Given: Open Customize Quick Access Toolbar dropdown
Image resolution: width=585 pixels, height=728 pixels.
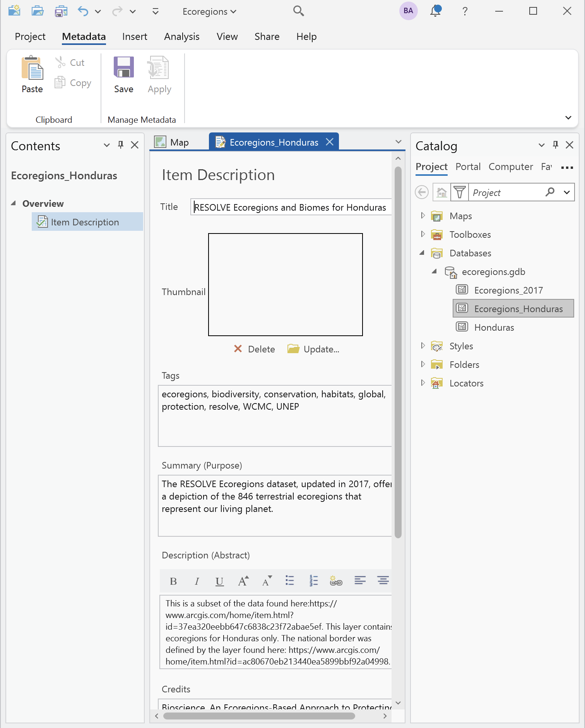Looking at the screenshot, I should point(156,12).
